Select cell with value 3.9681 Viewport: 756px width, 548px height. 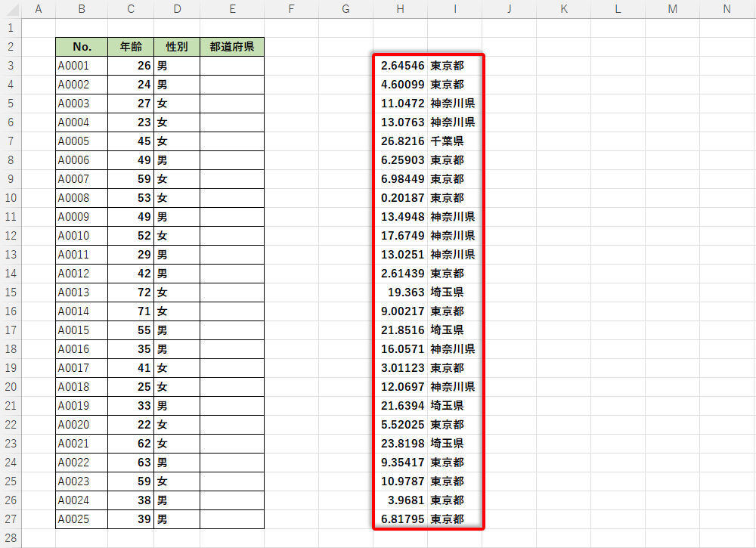tap(400, 500)
